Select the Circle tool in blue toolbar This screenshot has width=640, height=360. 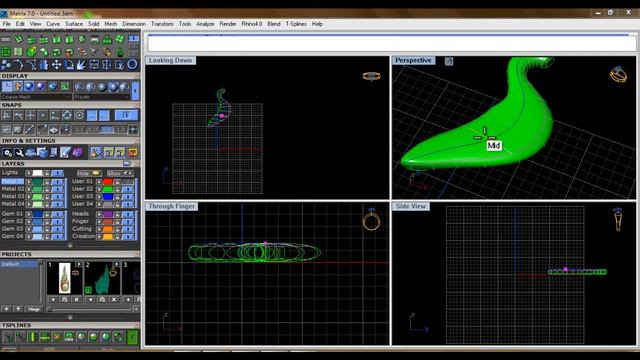pos(132,64)
